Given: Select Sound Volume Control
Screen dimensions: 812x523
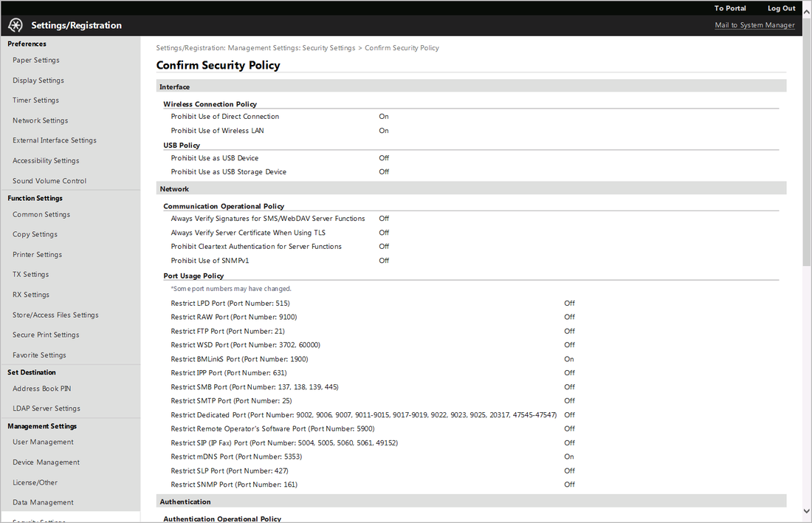Looking at the screenshot, I should point(49,181).
